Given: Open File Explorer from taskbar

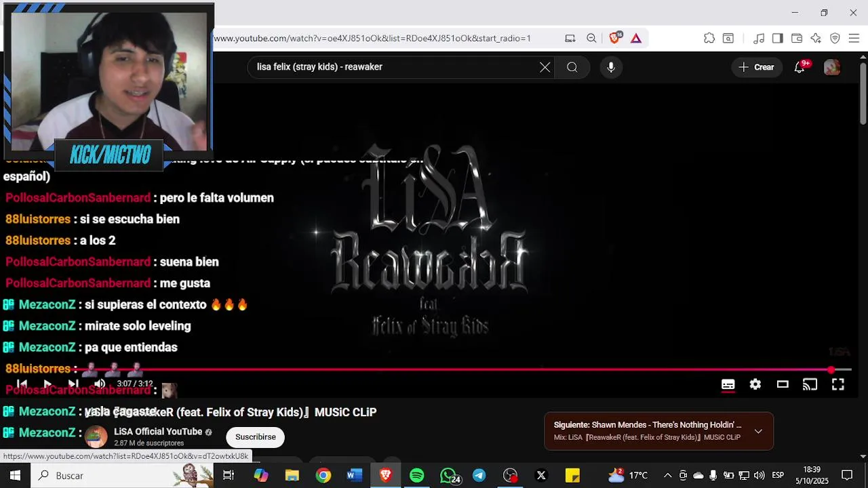Looking at the screenshot, I should 292,476.
